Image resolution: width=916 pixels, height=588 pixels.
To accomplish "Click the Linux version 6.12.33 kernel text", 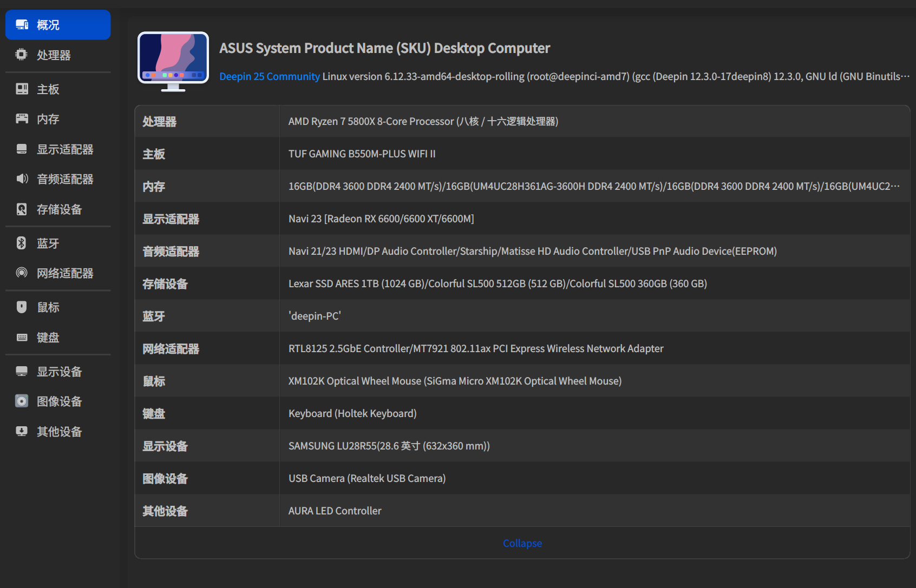I will [616, 76].
